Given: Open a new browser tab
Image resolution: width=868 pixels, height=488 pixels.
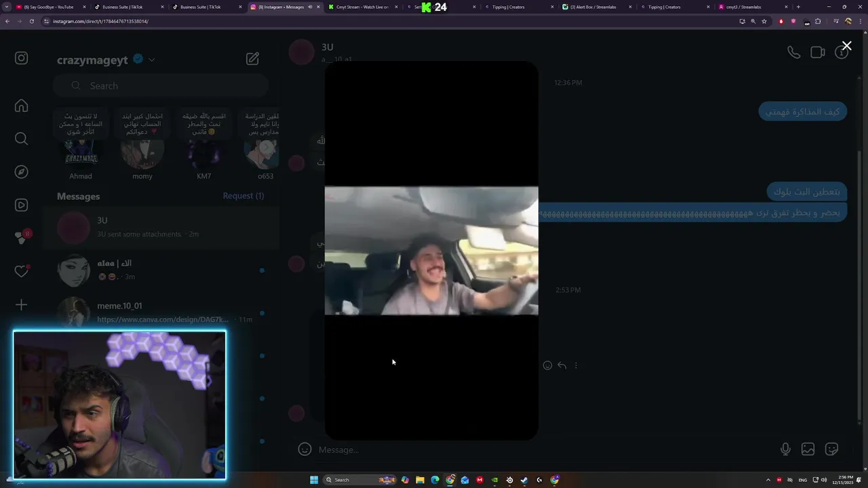Looking at the screenshot, I should (798, 7).
